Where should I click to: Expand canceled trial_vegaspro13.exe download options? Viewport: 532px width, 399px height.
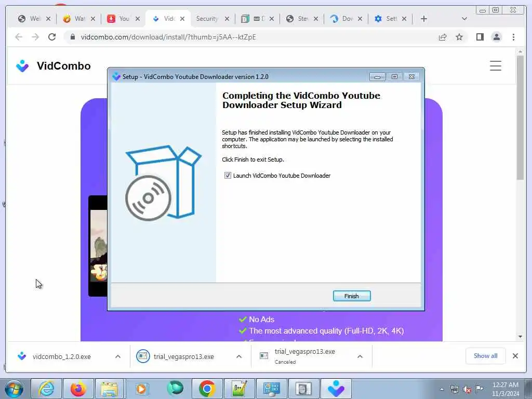[360, 356]
